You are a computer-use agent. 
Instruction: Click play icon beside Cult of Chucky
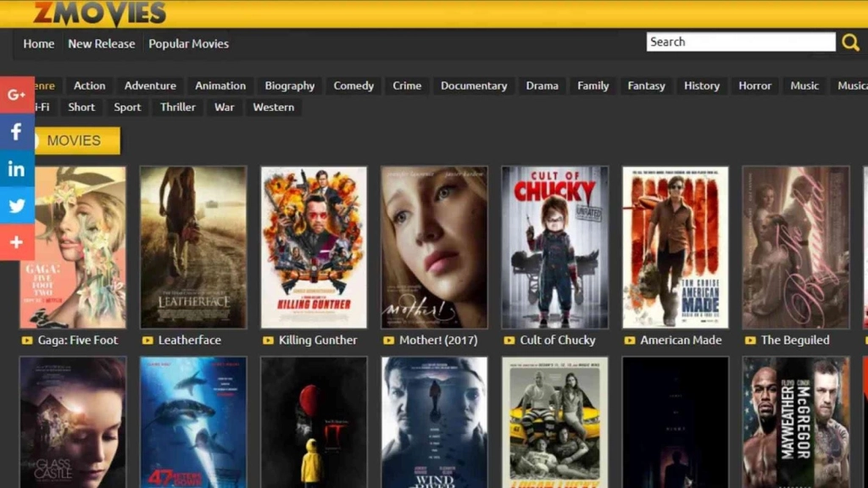[x=509, y=341]
